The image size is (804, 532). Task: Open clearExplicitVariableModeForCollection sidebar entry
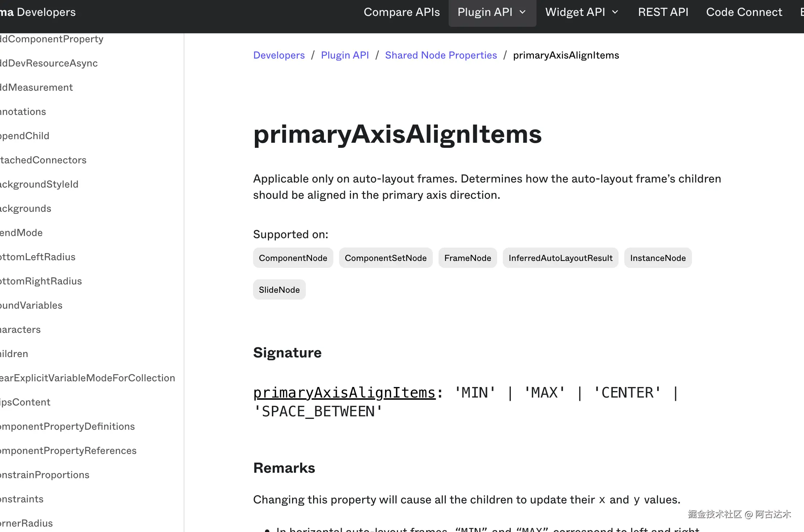pyautogui.click(x=87, y=378)
